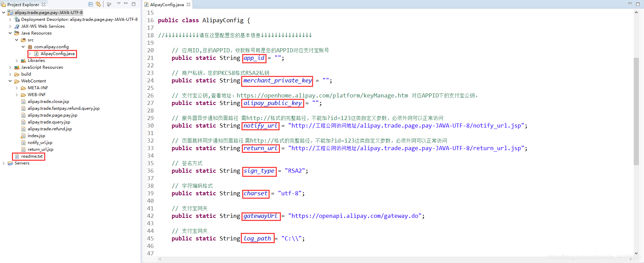Collapse the Java Resources node
Screen dimensions: 644x263
click(10, 33)
